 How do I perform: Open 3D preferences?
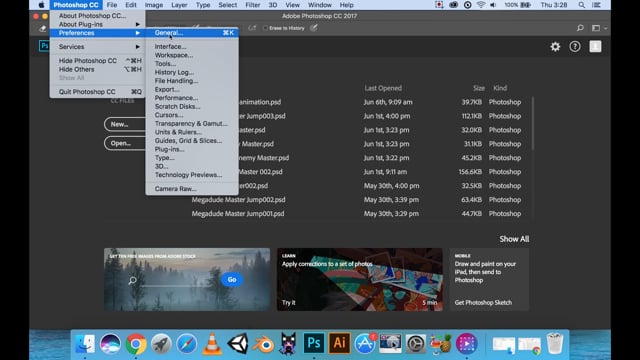pyautogui.click(x=192, y=166)
